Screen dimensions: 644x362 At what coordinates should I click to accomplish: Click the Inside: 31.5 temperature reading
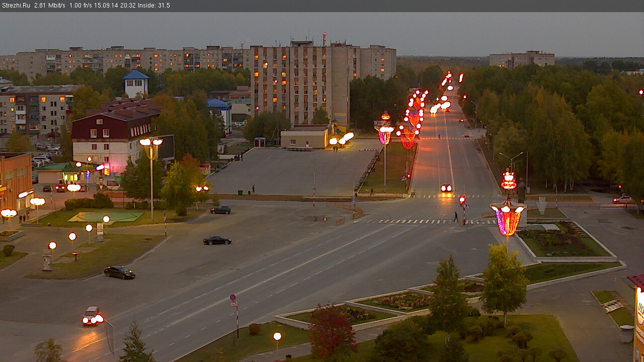point(154,6)
